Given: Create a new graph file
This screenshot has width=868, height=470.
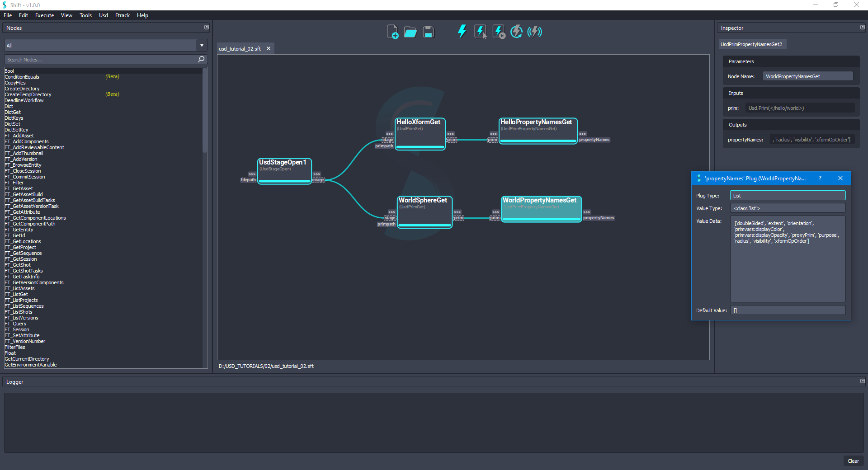Looking at the screenshot, I should [x=392, y=32].
